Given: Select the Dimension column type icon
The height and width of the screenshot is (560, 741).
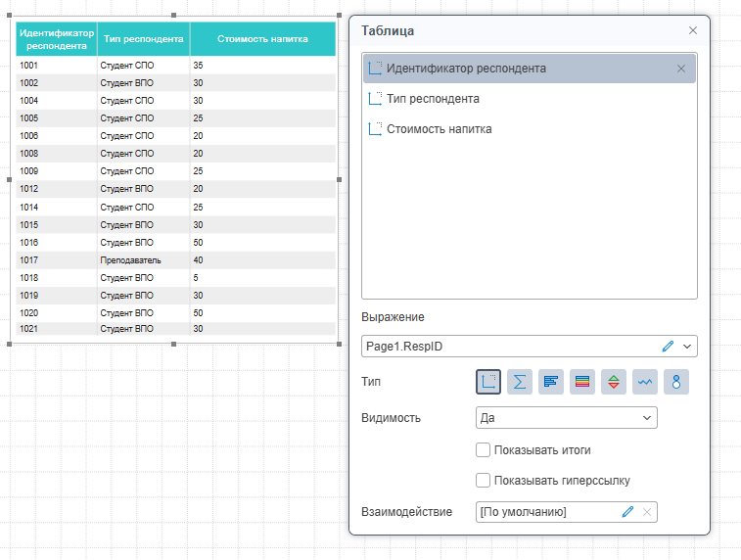Looking at the screenshot, I should (x=488, y=382).
